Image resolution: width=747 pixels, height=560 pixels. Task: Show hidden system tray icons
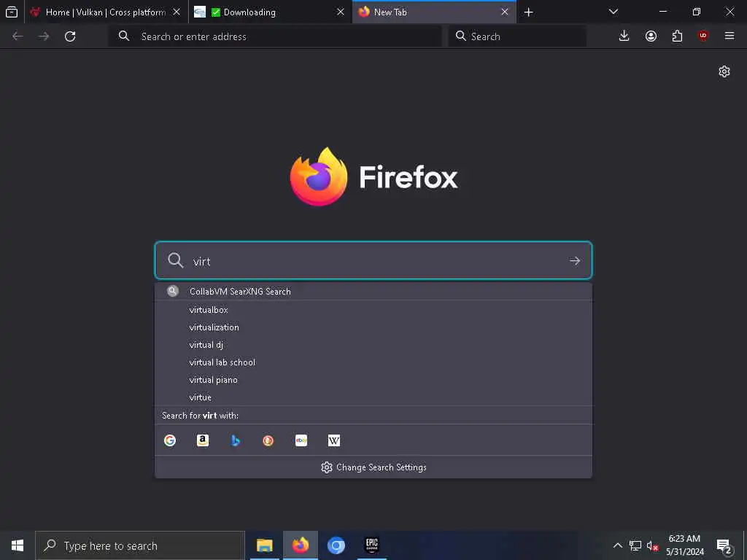click(x=617, y=545)
